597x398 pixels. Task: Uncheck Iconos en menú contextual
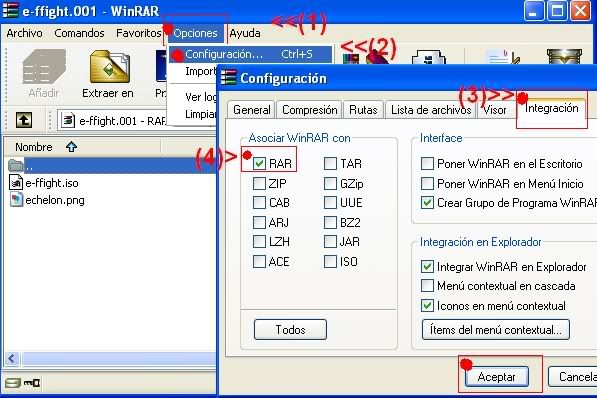(427, 305)
